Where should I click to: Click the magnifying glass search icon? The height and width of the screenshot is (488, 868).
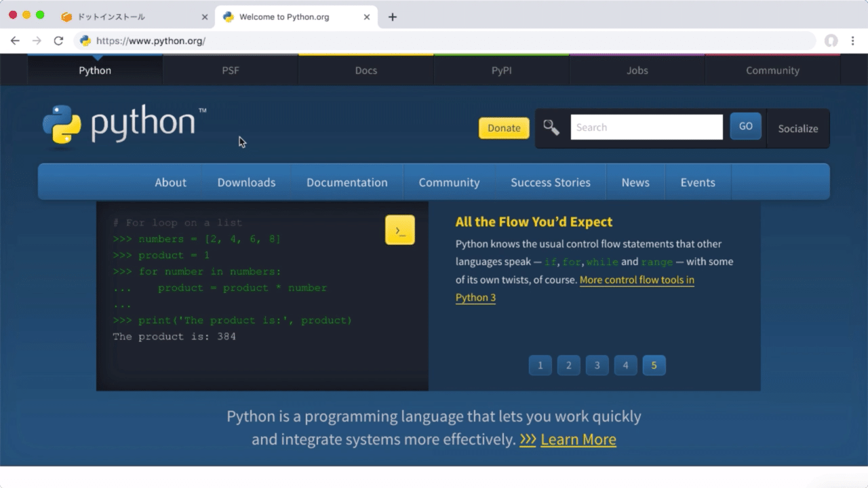pos(551,127)
